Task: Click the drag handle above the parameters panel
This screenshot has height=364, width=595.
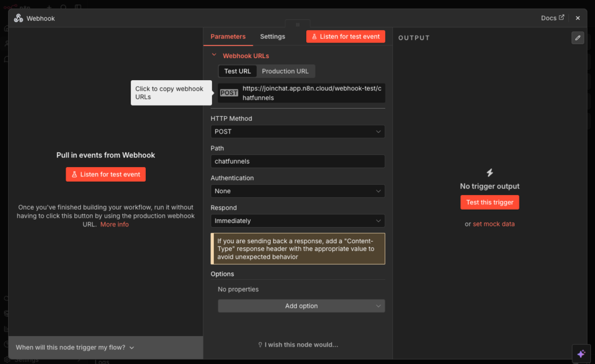Action: pyautogui.click(x=297, y=24)
